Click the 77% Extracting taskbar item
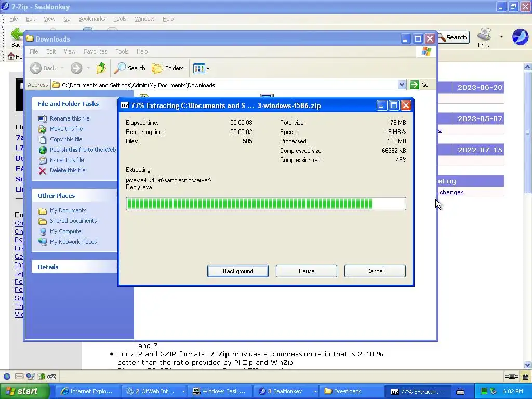The height and width of the screenshot is (399, 532). pos(418,391)
